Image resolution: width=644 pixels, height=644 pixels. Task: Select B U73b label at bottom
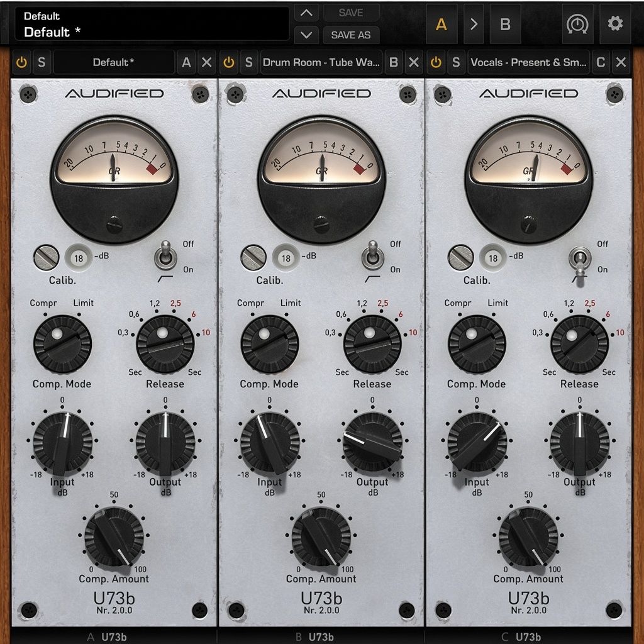coord(315,636)
